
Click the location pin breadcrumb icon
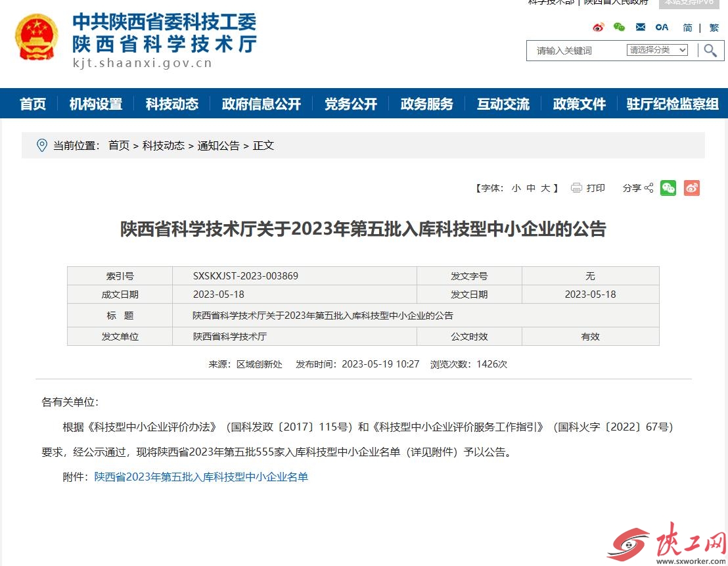(42, 145)
